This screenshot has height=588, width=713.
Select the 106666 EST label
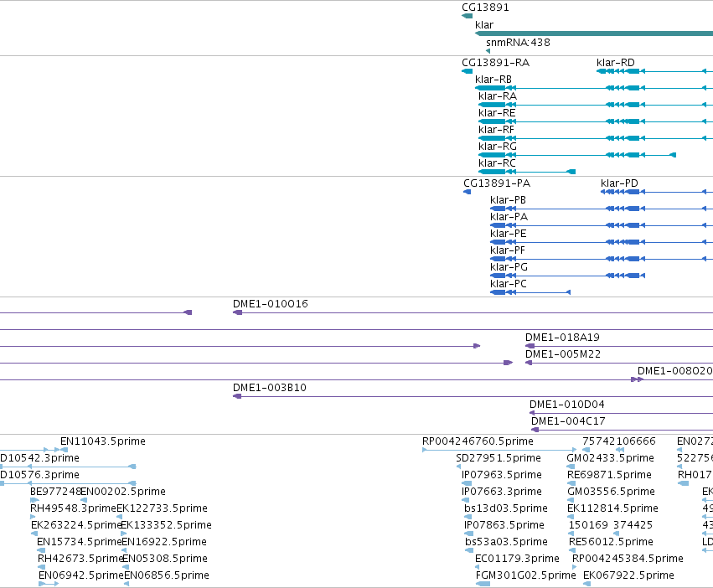coord(634,441)
